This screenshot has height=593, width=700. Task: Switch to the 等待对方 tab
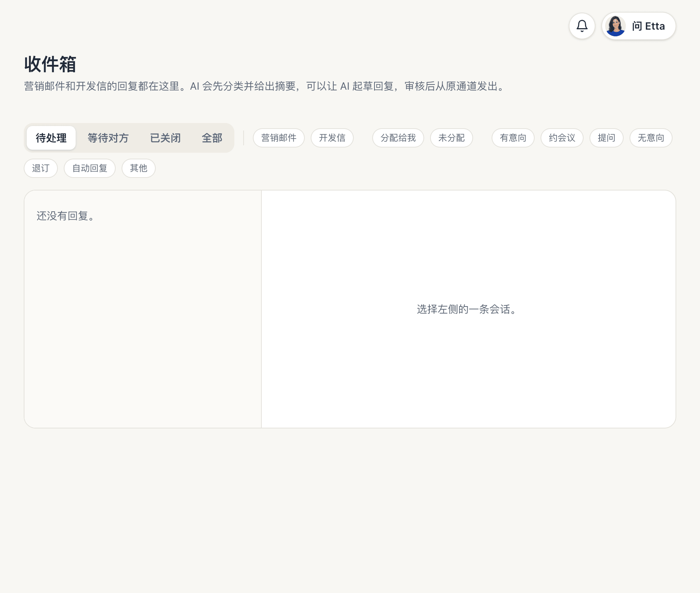(108, 138)
